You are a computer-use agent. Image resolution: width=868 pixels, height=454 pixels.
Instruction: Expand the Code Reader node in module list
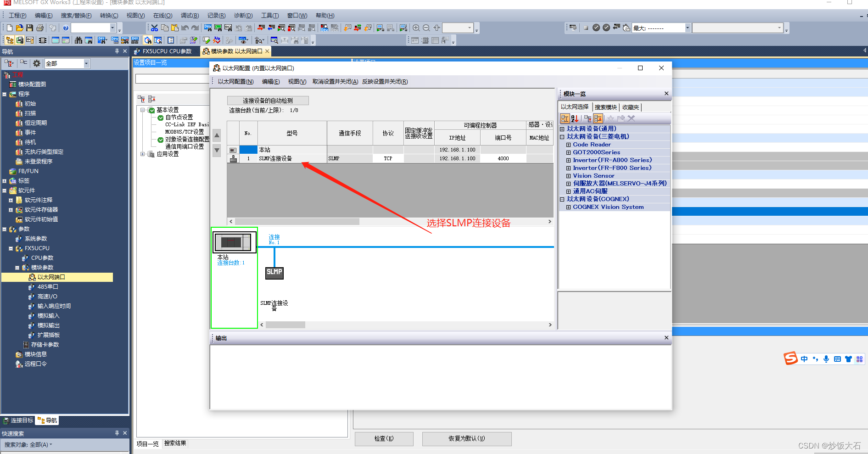click(x=569, y=144)
